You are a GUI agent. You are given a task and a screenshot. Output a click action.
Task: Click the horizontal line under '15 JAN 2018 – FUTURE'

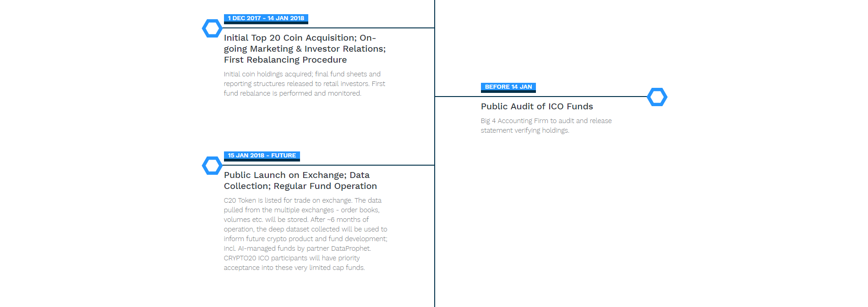click(x=328, y=165)
